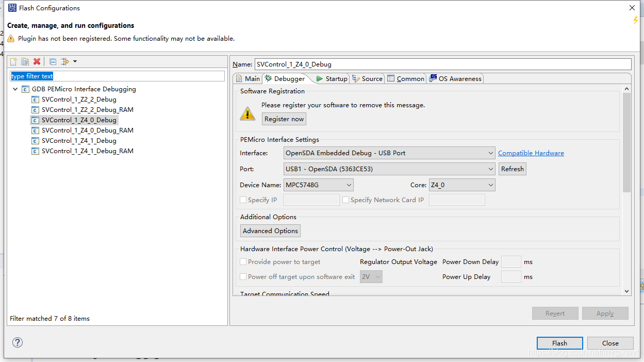Click the software registration warning icon
This screenshot has height=362, width=644.
pyautogui.click(x=247, y=113)
